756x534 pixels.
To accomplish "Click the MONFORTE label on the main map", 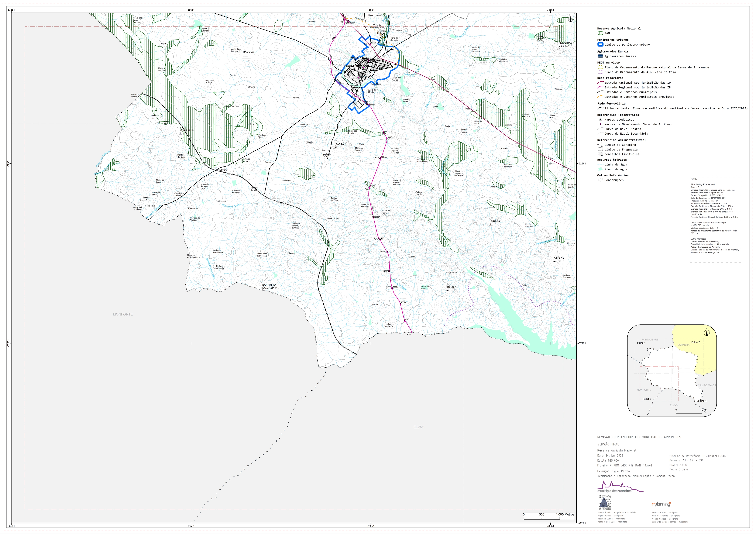I will coord(123,314).
